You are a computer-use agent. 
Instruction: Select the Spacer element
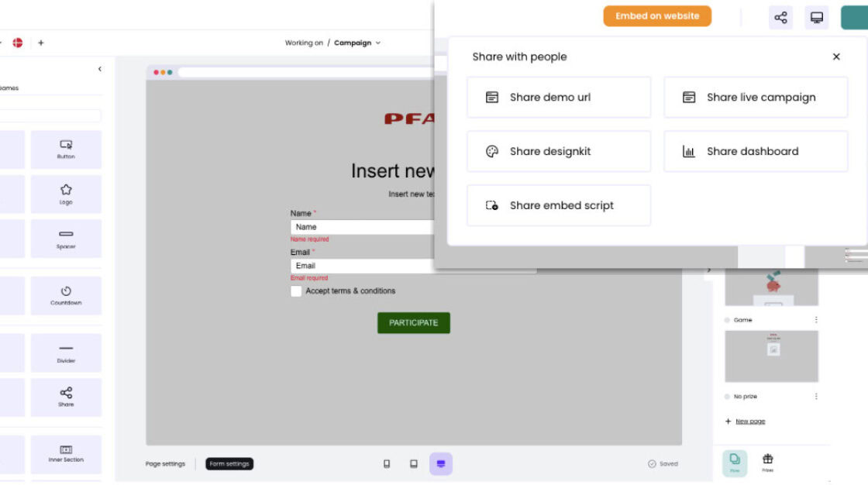coord(66,239)
